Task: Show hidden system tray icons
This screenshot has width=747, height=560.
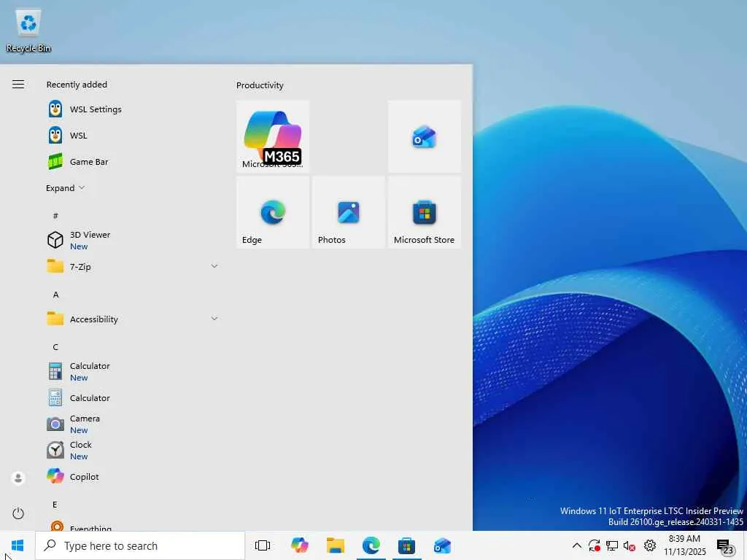Action: pos(576,545)
